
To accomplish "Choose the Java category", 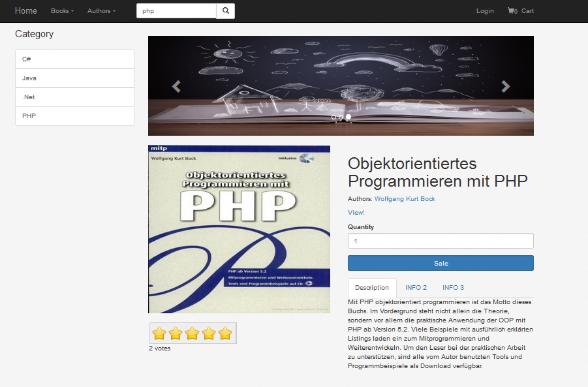I will pos(74,78).
